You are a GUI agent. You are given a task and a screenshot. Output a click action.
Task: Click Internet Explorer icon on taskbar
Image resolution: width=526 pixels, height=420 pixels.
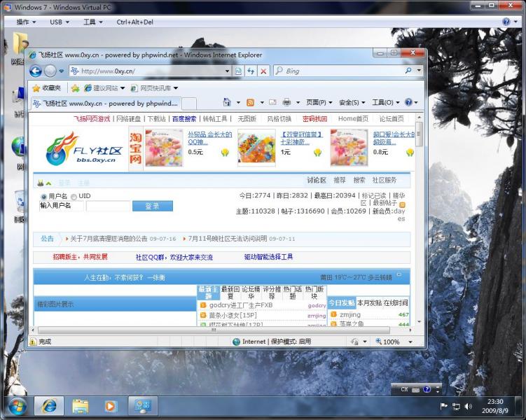tap(49, 407)
